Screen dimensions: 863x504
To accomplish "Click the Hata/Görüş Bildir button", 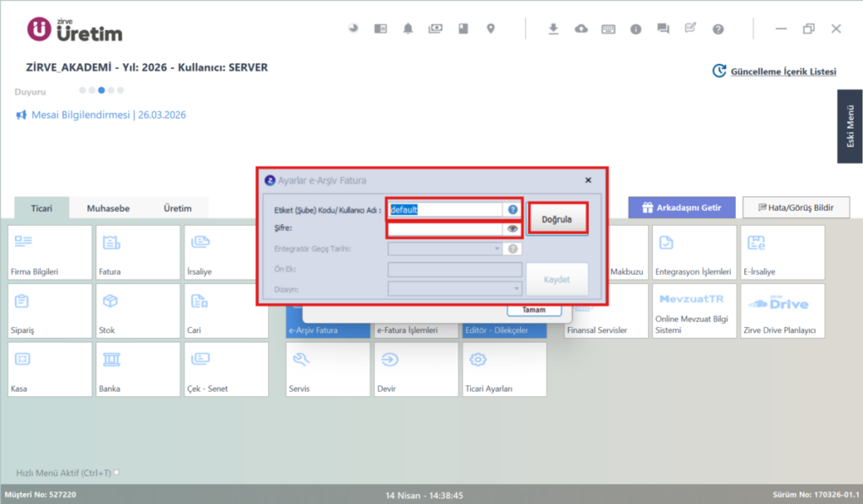I will click(796, 207).
